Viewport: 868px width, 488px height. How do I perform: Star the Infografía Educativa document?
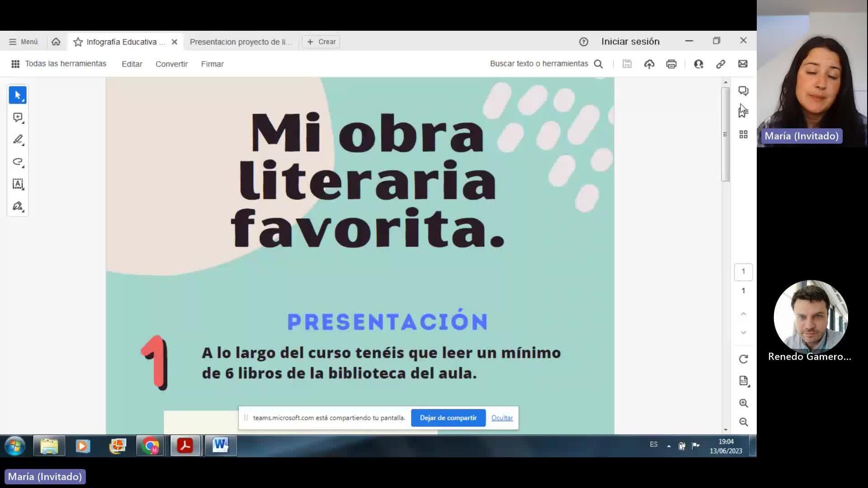pos(78,42)
